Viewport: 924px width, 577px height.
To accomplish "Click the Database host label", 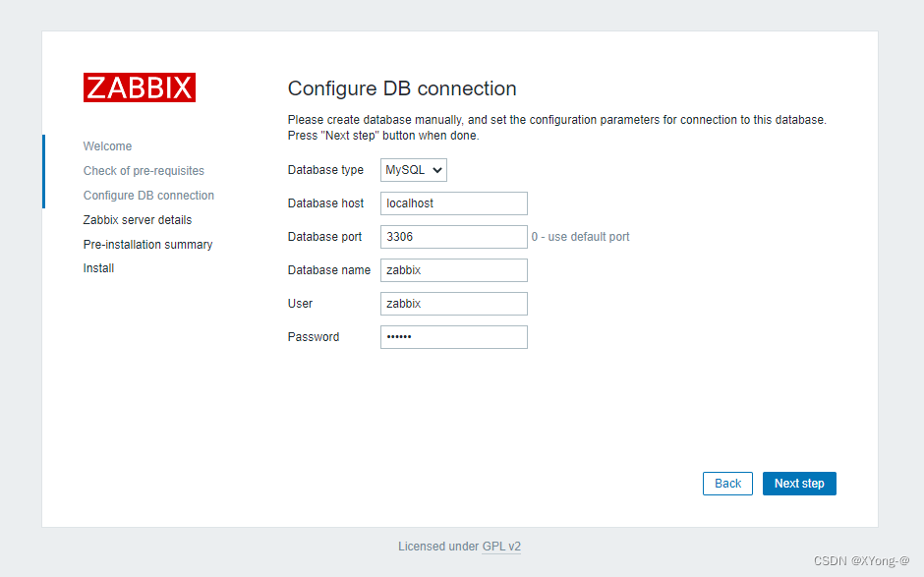I will [325, 203].
